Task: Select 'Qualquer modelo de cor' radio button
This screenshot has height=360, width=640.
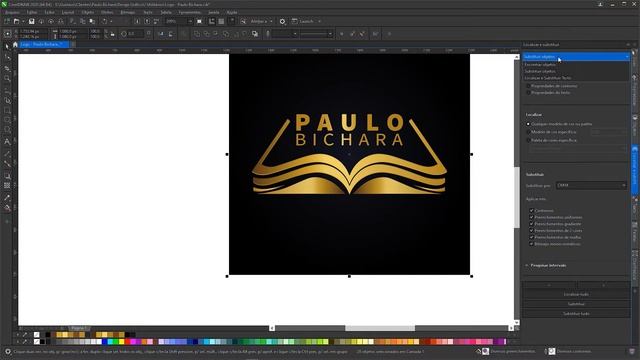Action: coord(528,124)
